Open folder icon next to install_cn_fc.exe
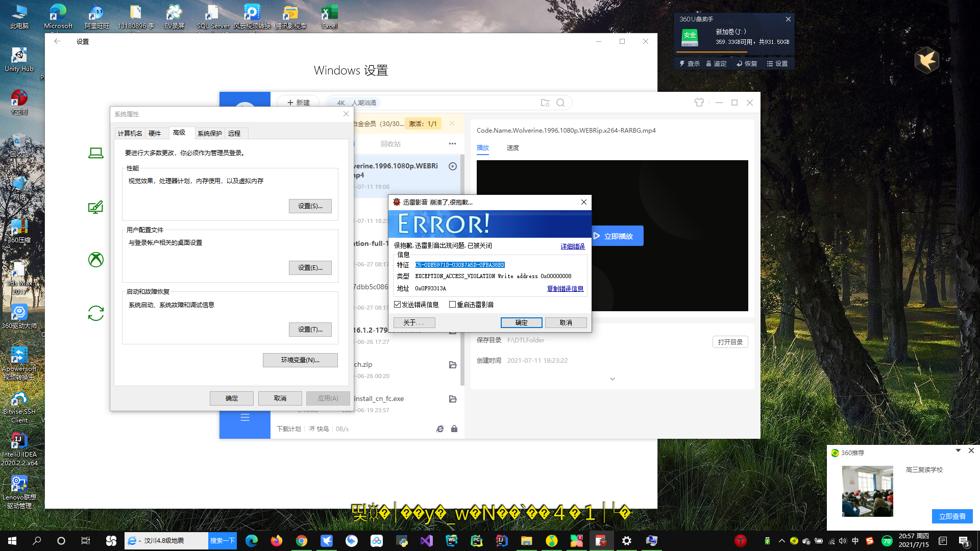Viewport: 980px width, 551px height. click(x=453, y=399)
